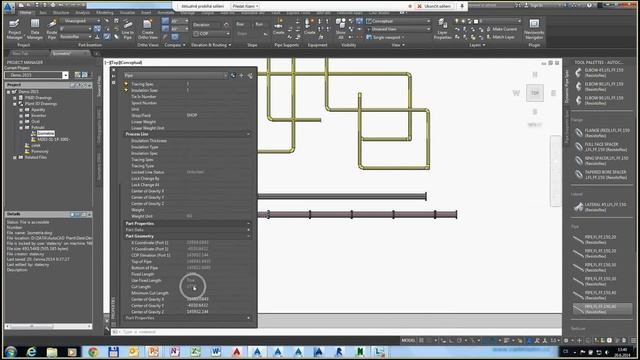
Task: Open Internet Explorer from the taskbar
Action: [x=31, y=351]
